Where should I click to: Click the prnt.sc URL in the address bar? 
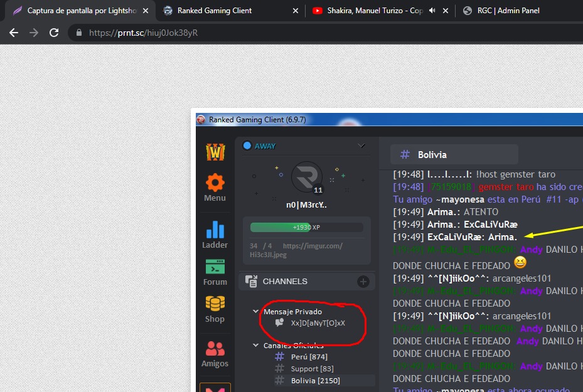pyautogui.click(x=143, y=33)
